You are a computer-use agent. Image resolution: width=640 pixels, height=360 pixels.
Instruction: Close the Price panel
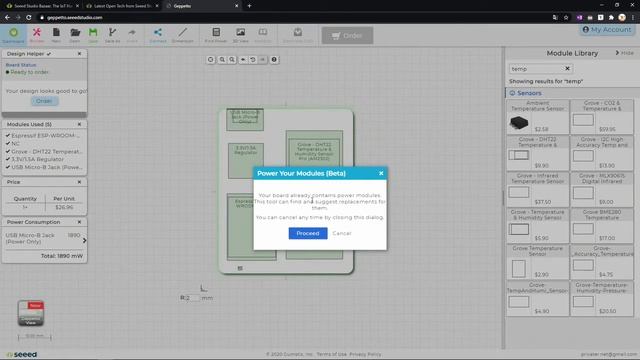(x=79, y=182)
